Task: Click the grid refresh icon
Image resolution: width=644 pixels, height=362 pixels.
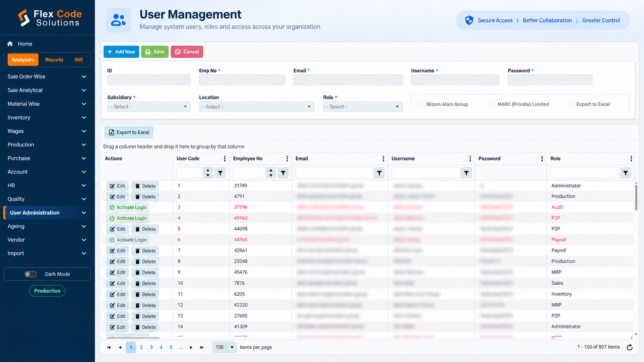Action: tap(630, 347)
